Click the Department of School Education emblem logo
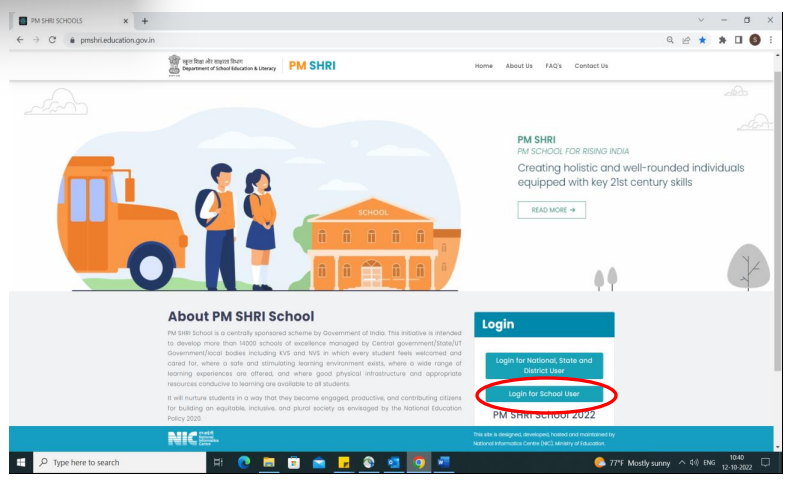 pyautogui.click(x=174, y=66)
